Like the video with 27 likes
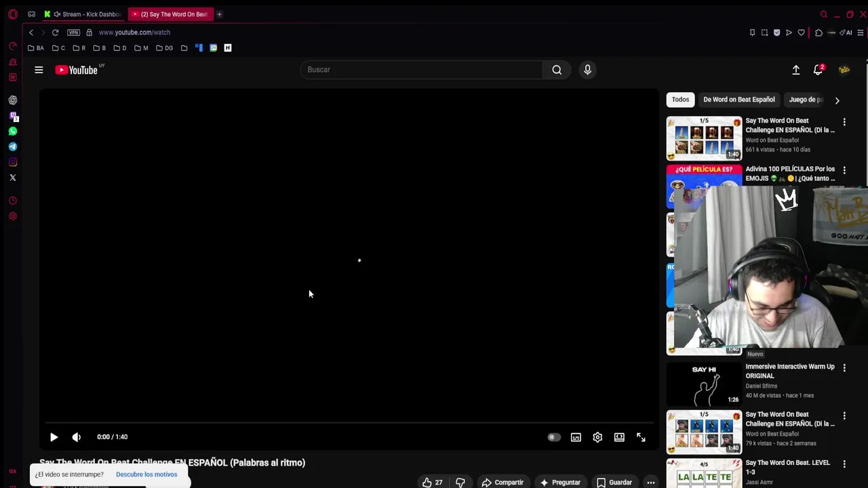Screen dimensions: 868x488 pyautogui.click(x=432, y=482)
